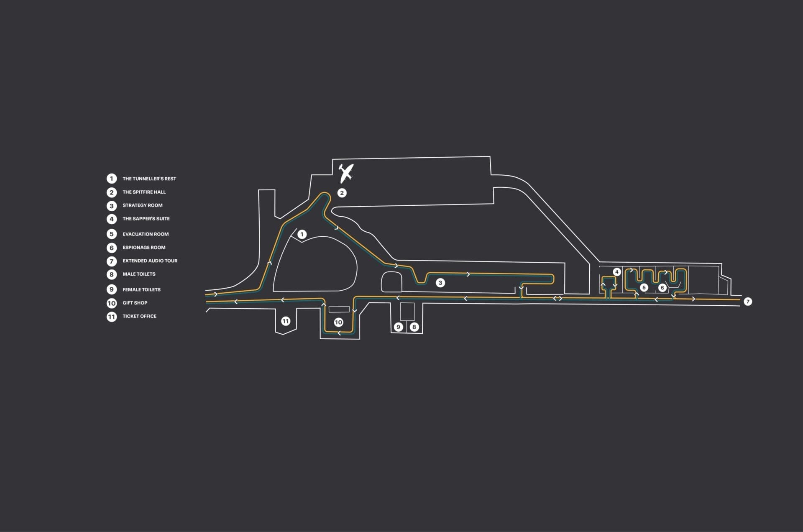Click map marker 1 on the floor plan
Image resolution: width=803 pixels, height=532 pixels.
click(x=302, y=235)
